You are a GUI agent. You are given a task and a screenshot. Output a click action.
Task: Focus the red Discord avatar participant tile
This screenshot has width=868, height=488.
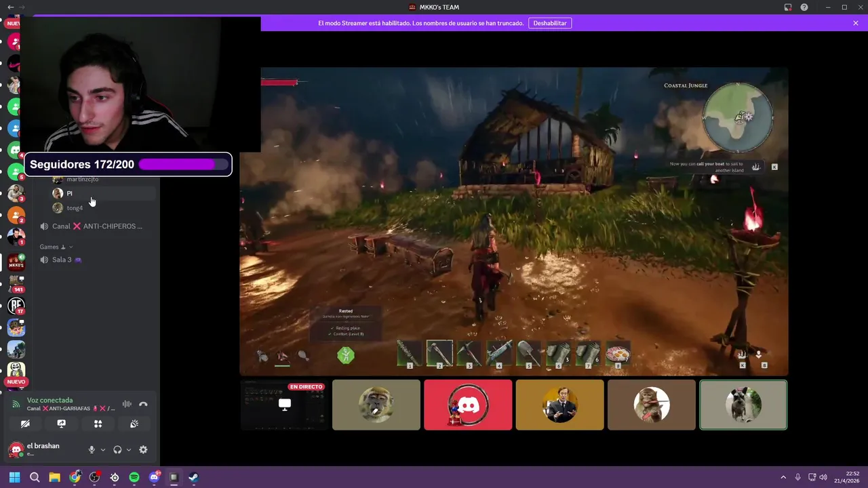pyautogui.click(x=468, y=405)
